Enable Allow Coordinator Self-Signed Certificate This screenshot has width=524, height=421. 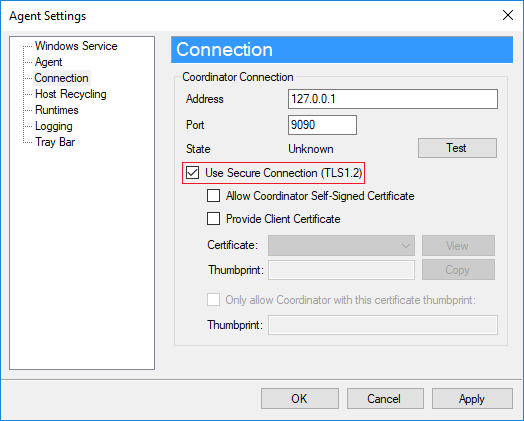213,196
